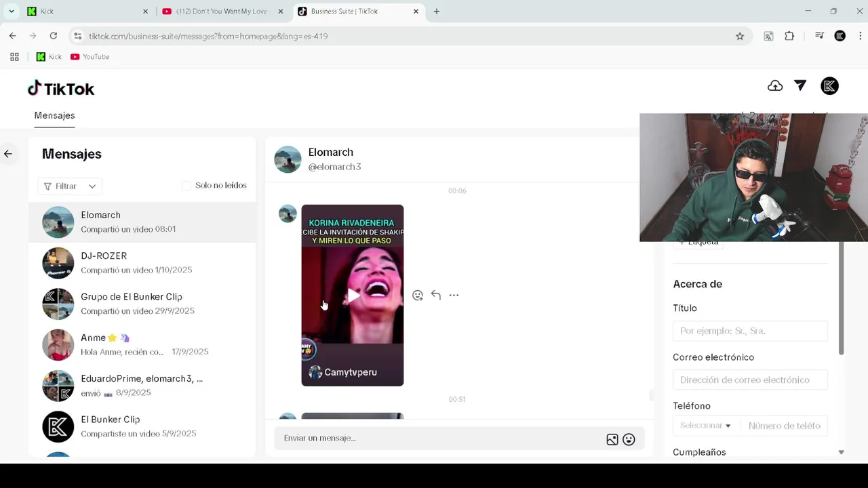868x488 pixels.
Task: Open the Kick bookmark
Action: tap(49, 57)
